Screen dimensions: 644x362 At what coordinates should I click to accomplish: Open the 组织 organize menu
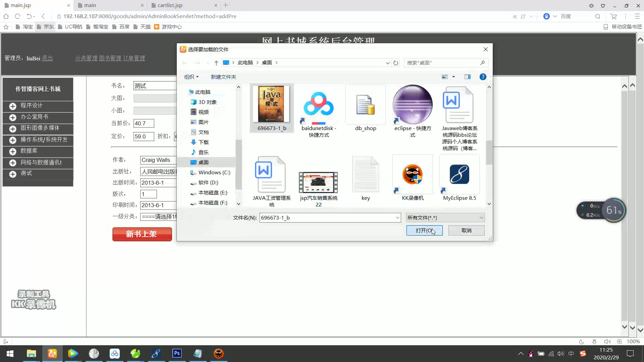191,77
